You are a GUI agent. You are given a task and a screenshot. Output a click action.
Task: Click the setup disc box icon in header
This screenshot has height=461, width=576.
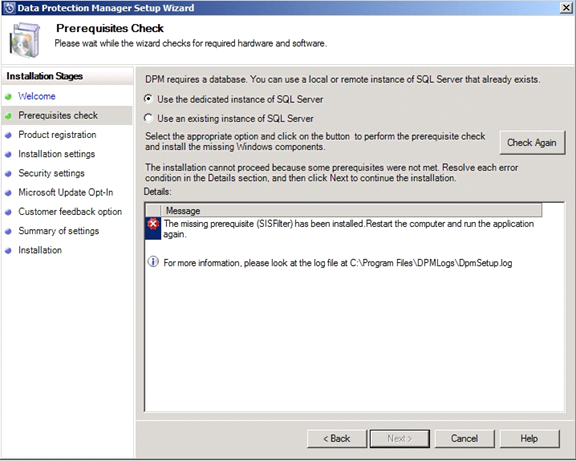25,40
